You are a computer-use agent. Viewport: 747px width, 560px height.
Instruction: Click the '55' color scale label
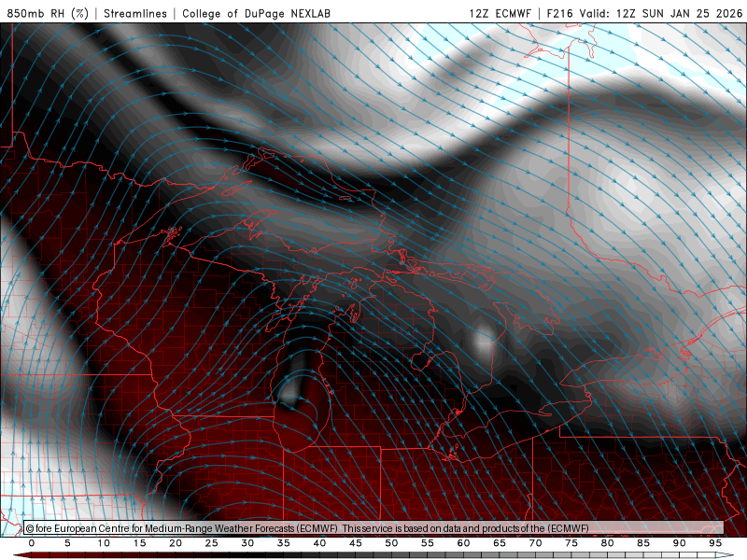[x=428, y=543]
